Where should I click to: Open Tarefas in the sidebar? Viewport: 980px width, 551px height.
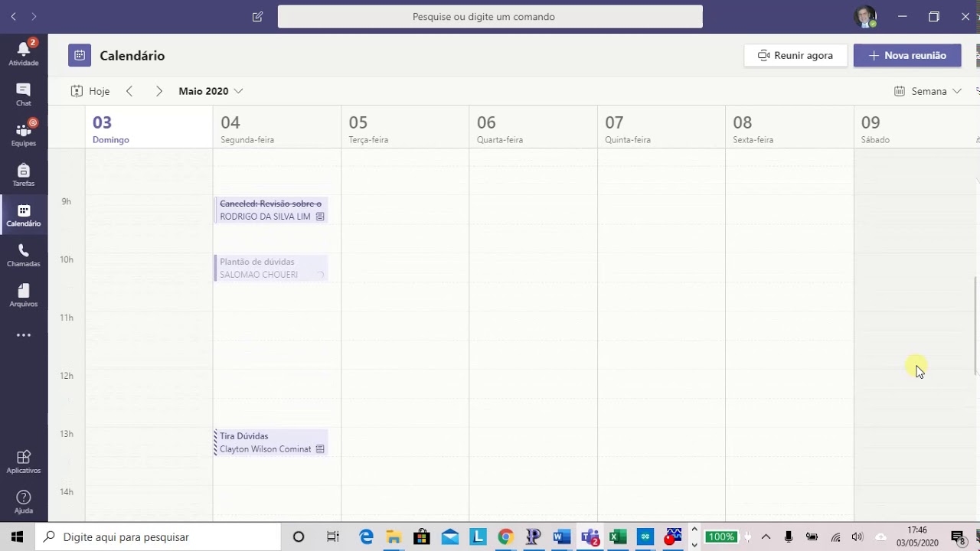point(24,174)
